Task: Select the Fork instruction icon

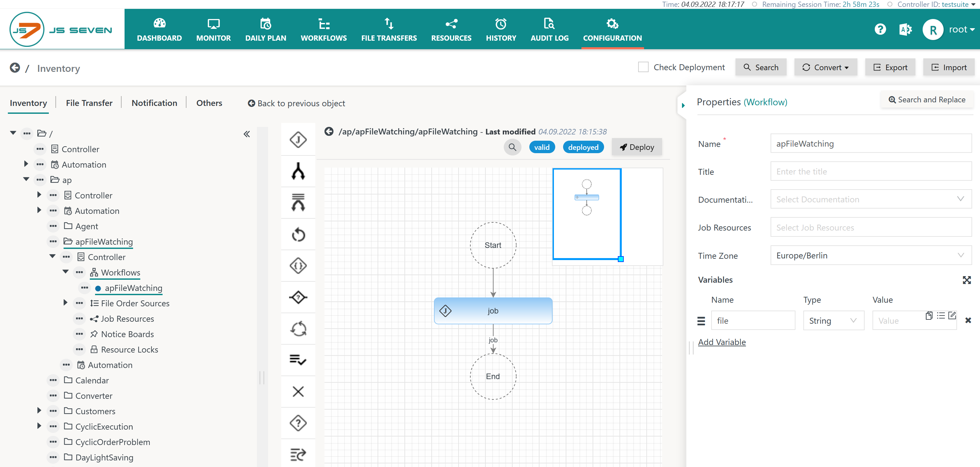Action: (x=298, y=171)
